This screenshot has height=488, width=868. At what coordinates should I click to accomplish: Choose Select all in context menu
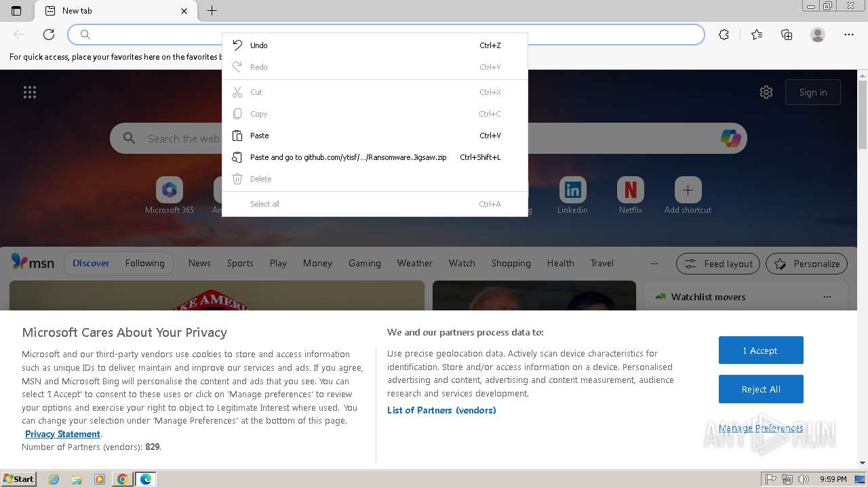tap(374, 204)
